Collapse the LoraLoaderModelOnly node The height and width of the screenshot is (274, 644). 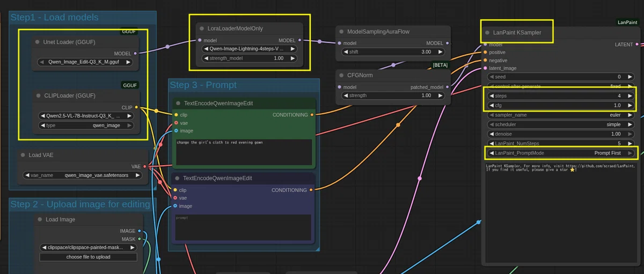(202, 28)
